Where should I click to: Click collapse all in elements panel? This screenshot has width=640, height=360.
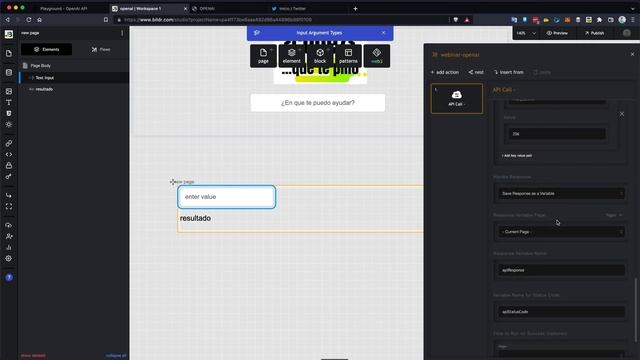[116, 356]
